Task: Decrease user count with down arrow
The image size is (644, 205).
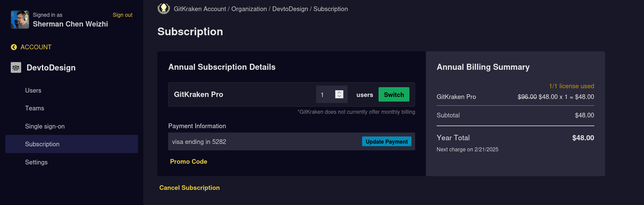Action: coord(339,96)
